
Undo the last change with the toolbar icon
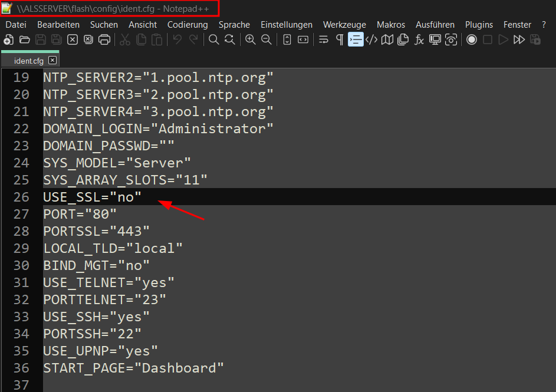[x=177, y=39]
